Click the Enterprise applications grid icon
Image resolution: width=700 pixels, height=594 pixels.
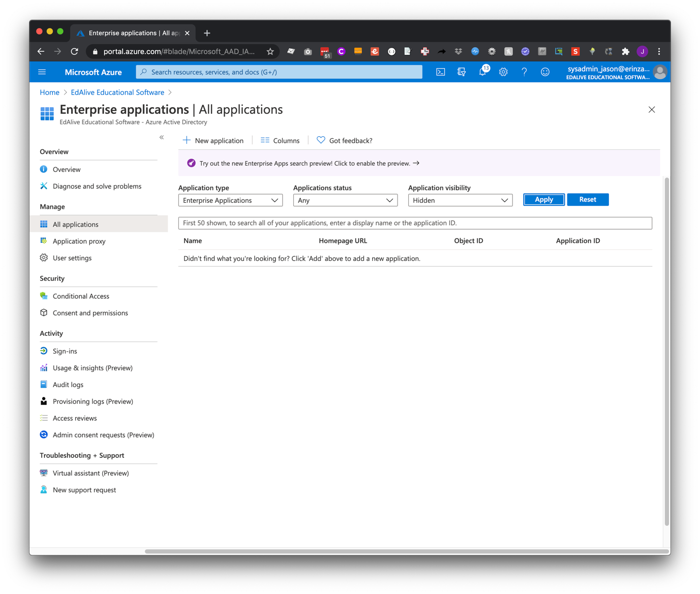[x=47, y=113]
